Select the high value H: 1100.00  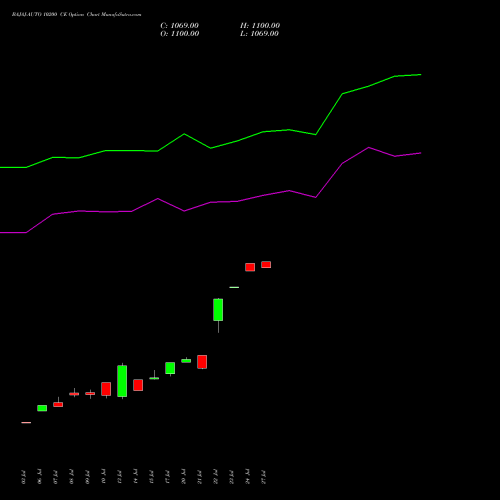260,26
